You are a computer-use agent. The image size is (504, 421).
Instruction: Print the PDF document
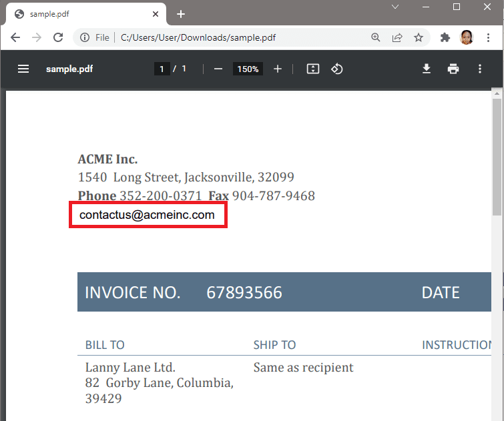point(453,69)
